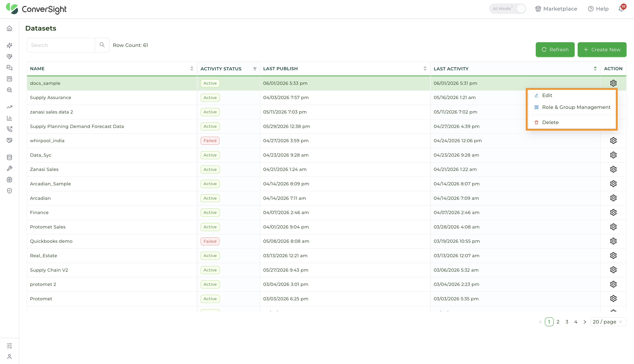Open the 20 / page size dropdown
Screen dimensions: 634x364
tap(608, 322)
